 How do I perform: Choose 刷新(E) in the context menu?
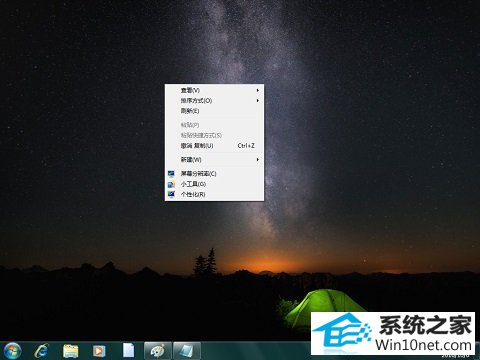(214, 111)
